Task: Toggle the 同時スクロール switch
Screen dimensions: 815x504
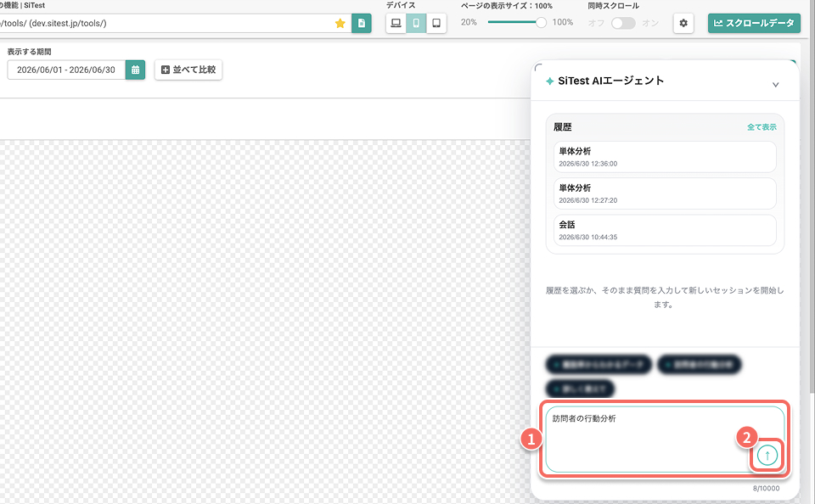Action: coord(623,23)
